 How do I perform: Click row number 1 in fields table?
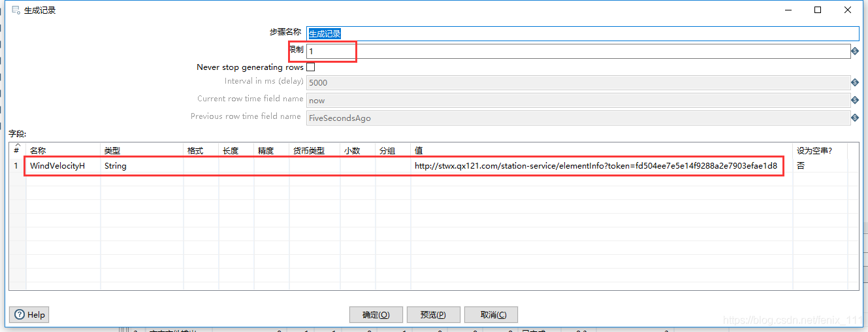point(17,166)
